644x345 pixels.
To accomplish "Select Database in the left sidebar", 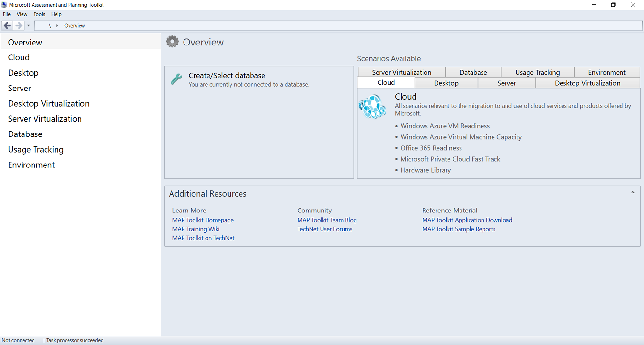I will (x=25, y=134).
